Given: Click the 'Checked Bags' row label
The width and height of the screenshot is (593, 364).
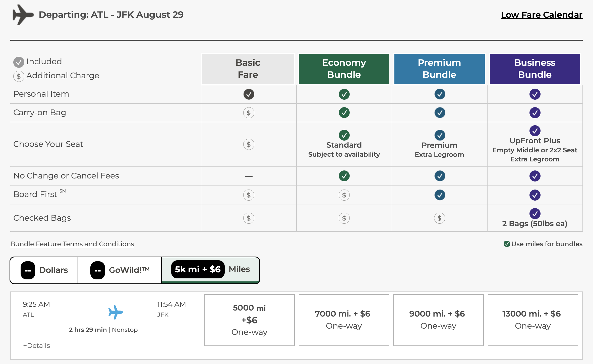Looking at the screenshot, I should (x=42, y=218).
